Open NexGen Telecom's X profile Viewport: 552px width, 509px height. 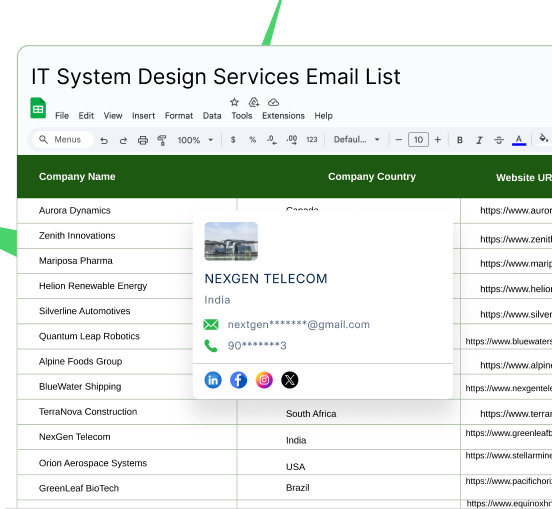290,380
